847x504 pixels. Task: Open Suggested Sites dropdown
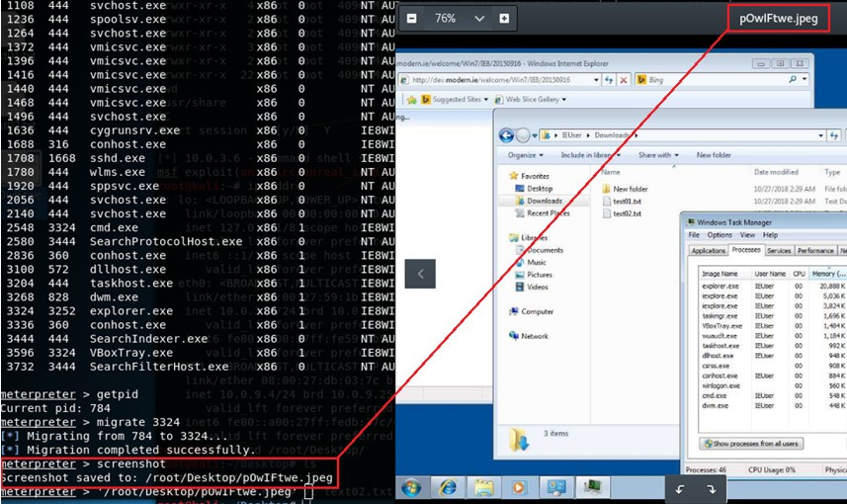point(485,100)
